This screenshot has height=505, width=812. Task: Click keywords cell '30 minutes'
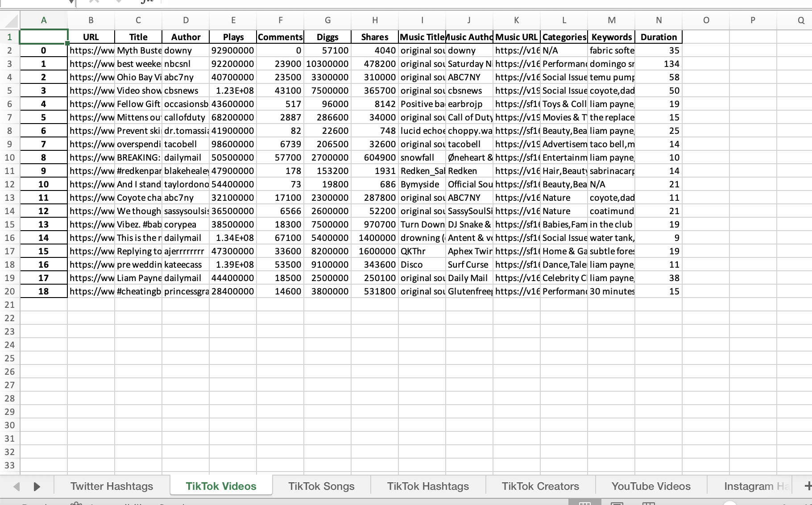point(611,291)
